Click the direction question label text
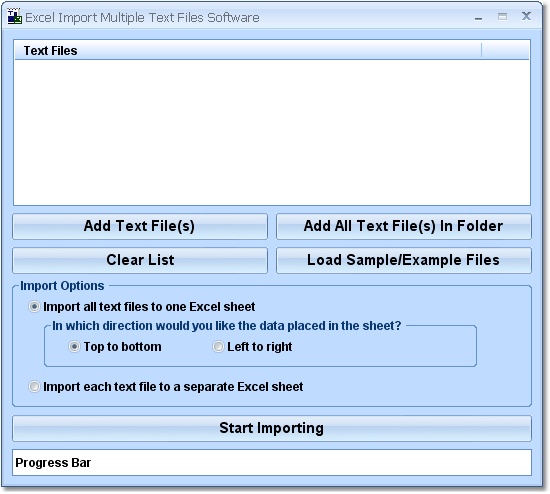 (x=227, y=326)
